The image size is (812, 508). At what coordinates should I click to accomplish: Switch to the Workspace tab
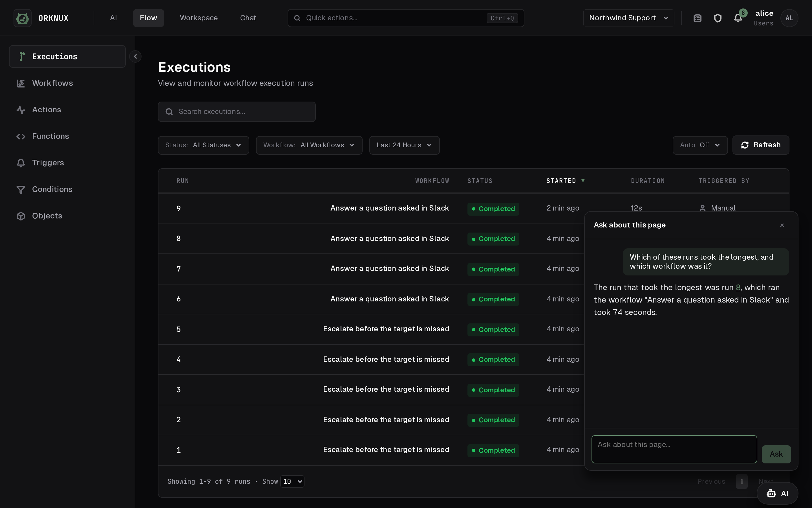(199, 18)
